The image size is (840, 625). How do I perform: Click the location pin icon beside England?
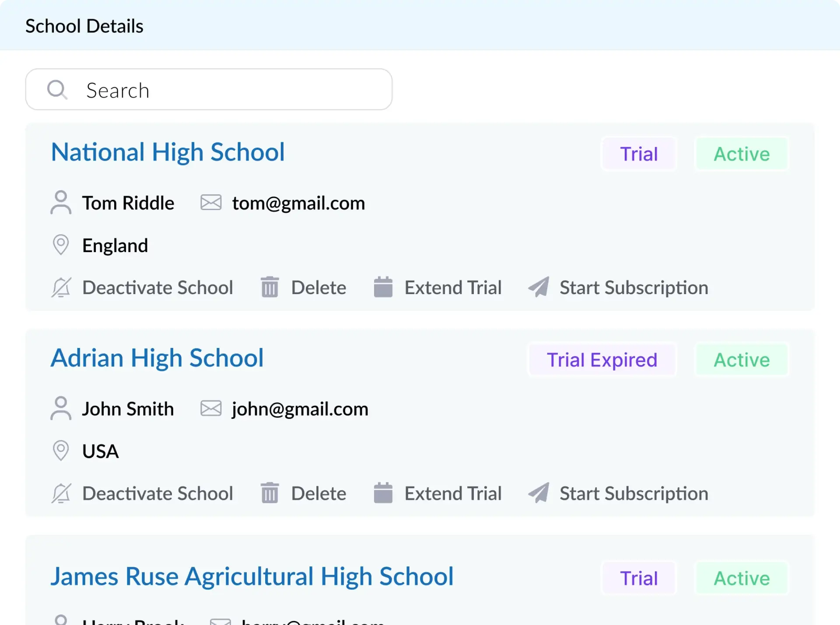[61, 245]
